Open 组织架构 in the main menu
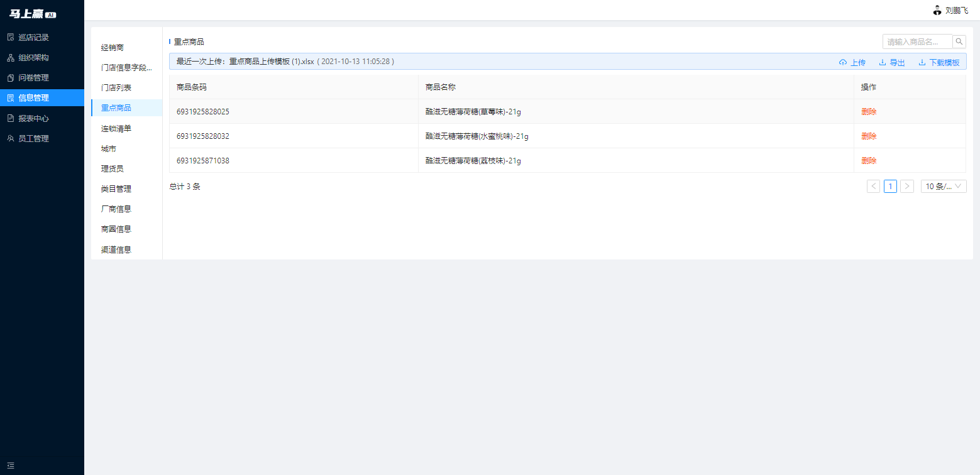Viewport: 980px width, 475px height. [x=42, y=57]
